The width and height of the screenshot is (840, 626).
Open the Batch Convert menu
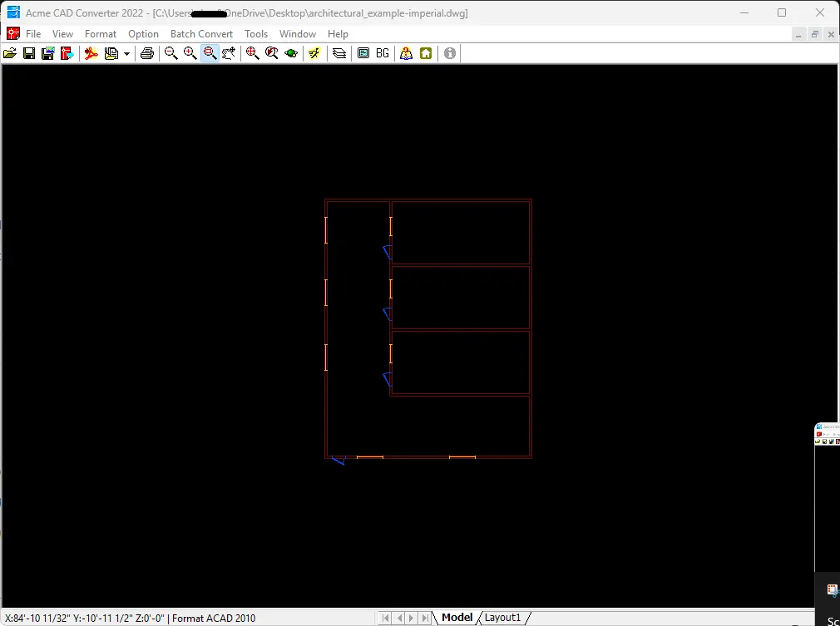201,34
